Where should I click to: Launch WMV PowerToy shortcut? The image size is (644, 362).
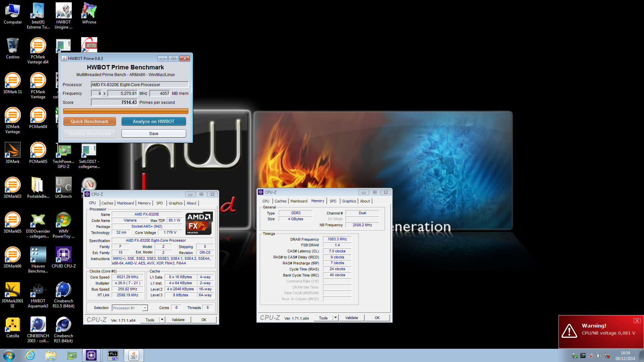coord(63,225)
